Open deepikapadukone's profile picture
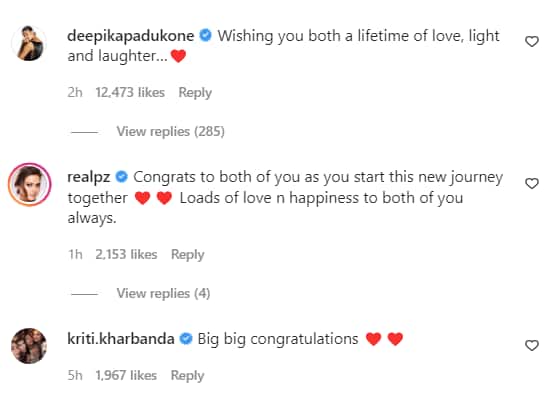 [x=29, y=43]
